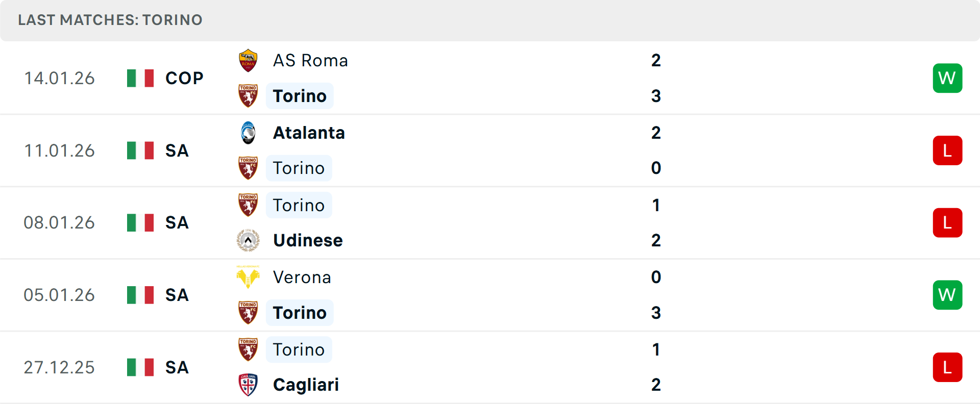The image size is (980, 404).
Task: Open the Cagliari team link
Action: (x=306, y=385)
